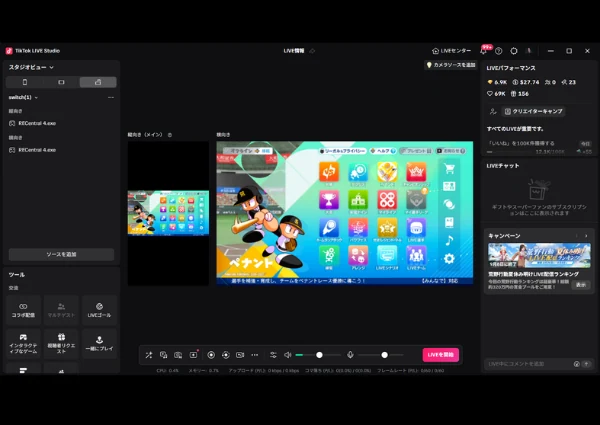Open the 一緒にプレイ tool

pos(99,344)
